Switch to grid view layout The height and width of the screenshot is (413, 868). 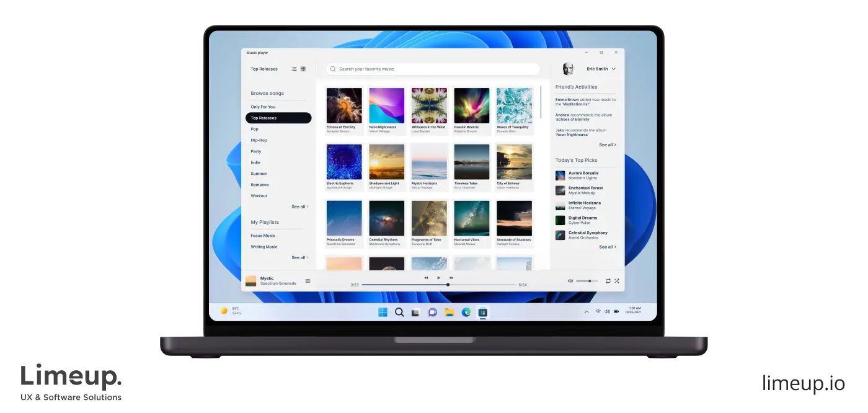pyautogui.click(x=303, y=69)
